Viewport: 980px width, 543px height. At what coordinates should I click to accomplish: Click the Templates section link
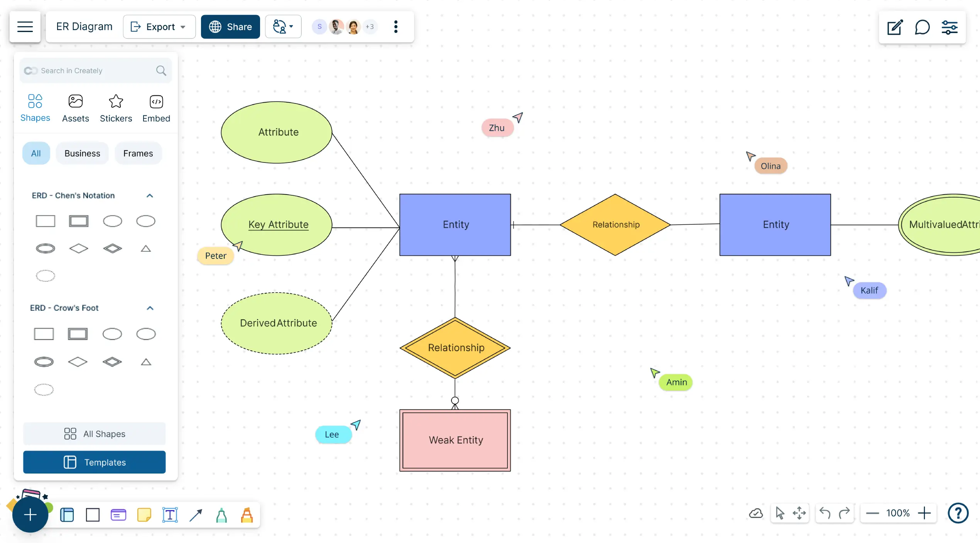(x=94, y=462)
